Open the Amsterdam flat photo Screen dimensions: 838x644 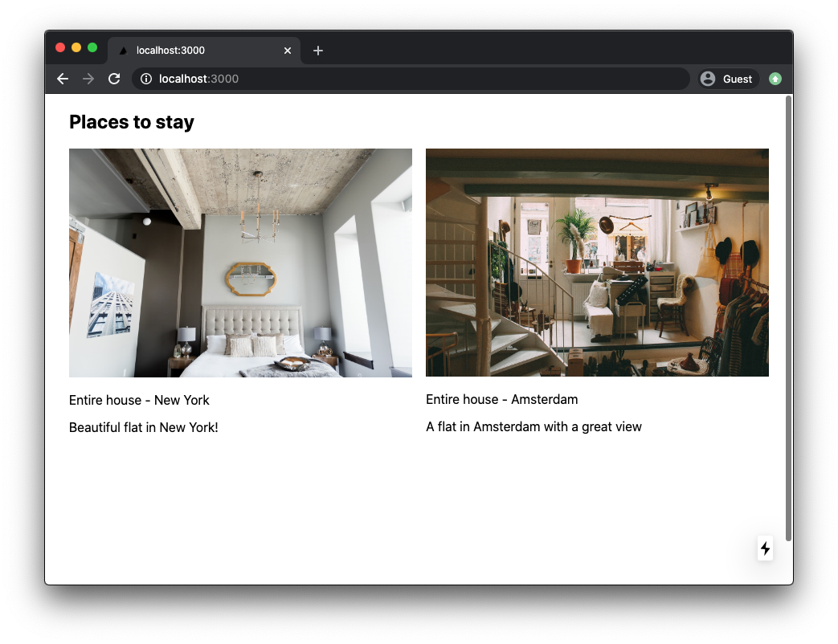597,263
